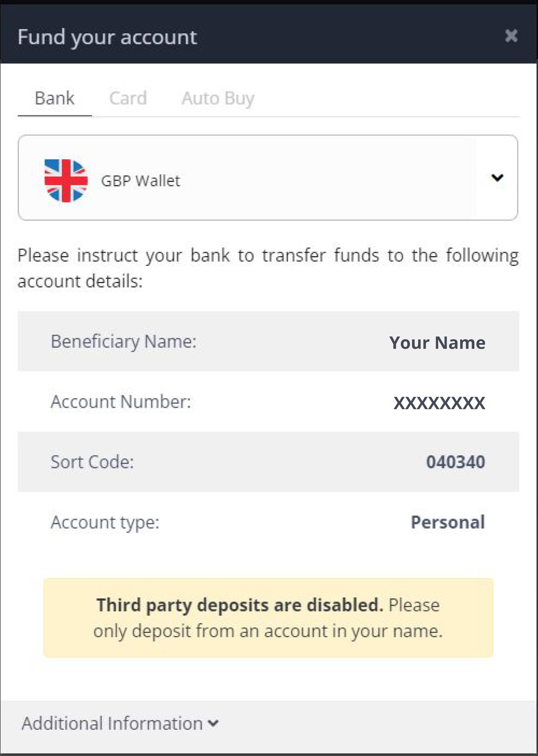
Task: Click the Account Number label
Action: point(121,402)
